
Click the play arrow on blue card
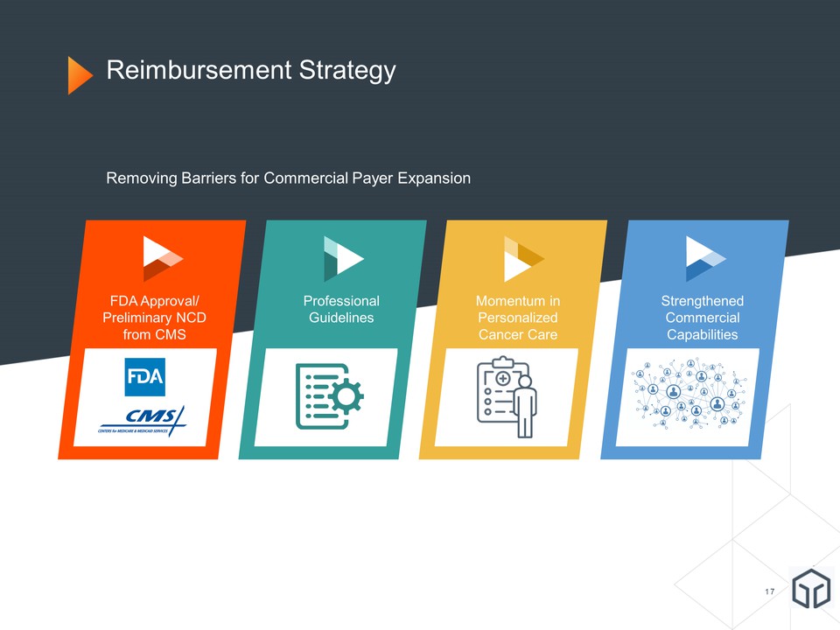coord(704,257)
